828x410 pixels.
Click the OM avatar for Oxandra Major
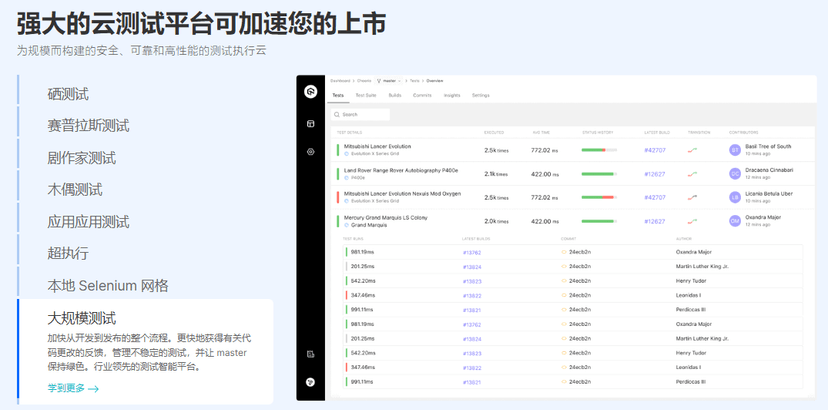(735, 221)
